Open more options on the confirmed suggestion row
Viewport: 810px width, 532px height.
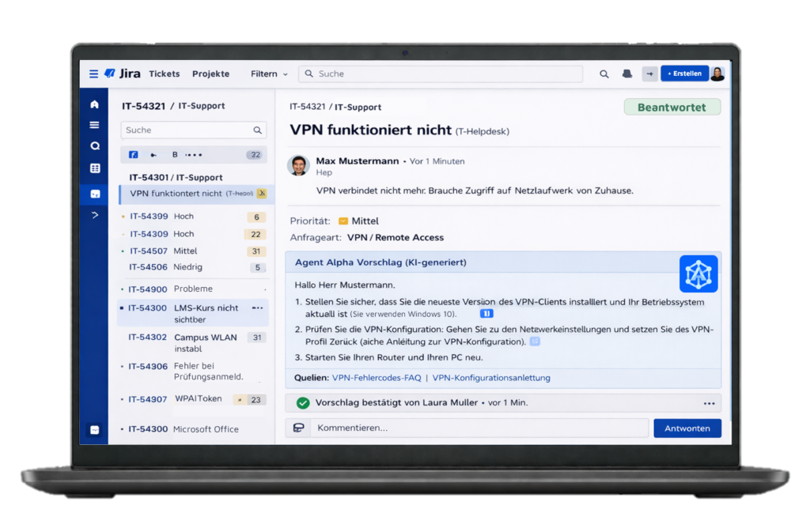point(709,402)
